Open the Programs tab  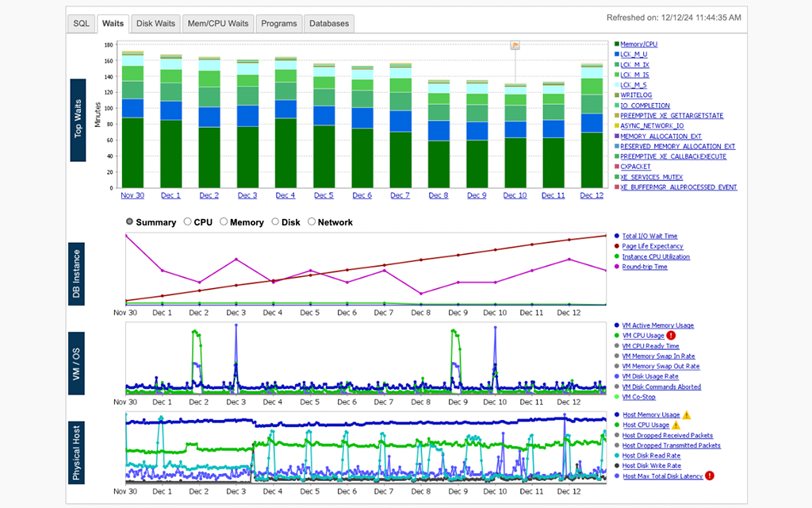(x=278, y=23)
